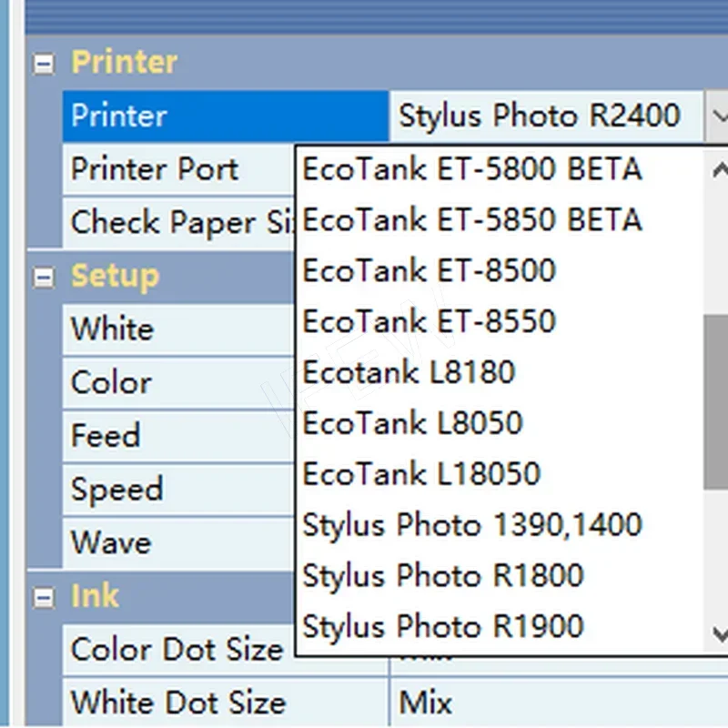This screenshot has height=728, width=728.
Task: Click scroll-up arrow of printer list
Action: pos(719,170)
